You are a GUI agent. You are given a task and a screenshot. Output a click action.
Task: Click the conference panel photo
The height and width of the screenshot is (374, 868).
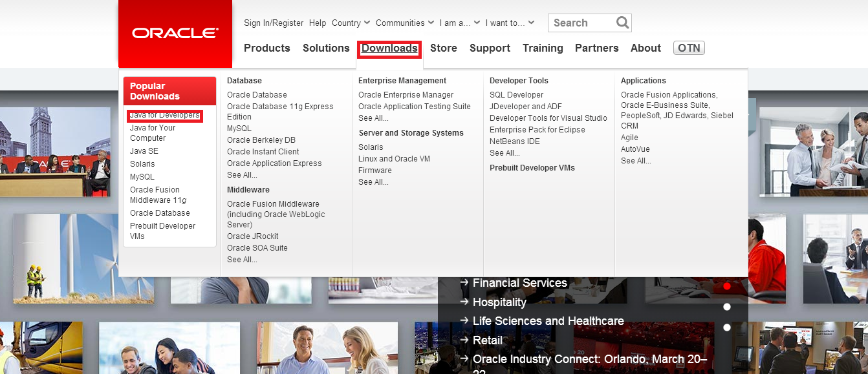pyautogui.click(x=55, y=152)
